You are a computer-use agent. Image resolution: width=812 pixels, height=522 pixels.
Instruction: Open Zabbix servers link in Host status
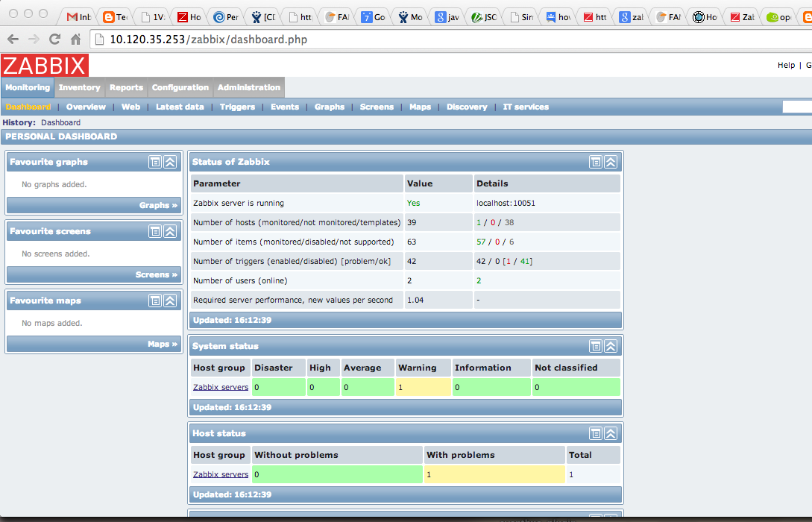[x=221, y=474]
